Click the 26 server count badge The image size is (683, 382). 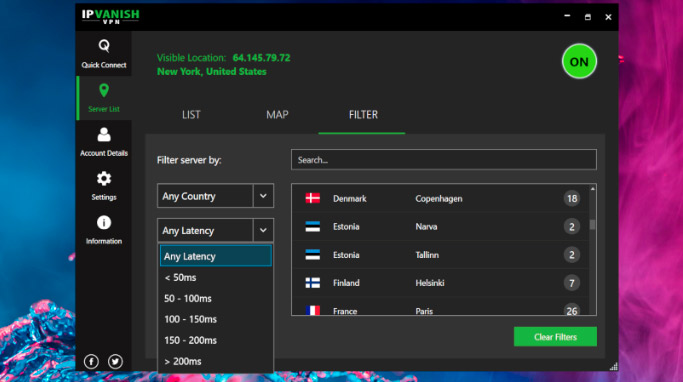pyautogui.click(x=571, y=310)
